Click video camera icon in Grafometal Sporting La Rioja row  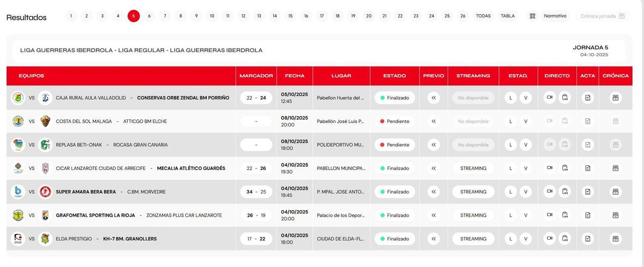[550, 216]
